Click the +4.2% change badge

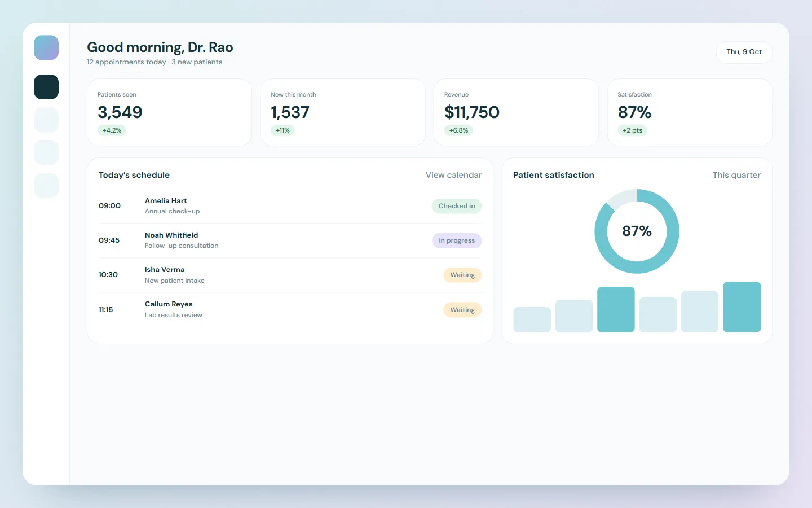click(x=112, y=130)
